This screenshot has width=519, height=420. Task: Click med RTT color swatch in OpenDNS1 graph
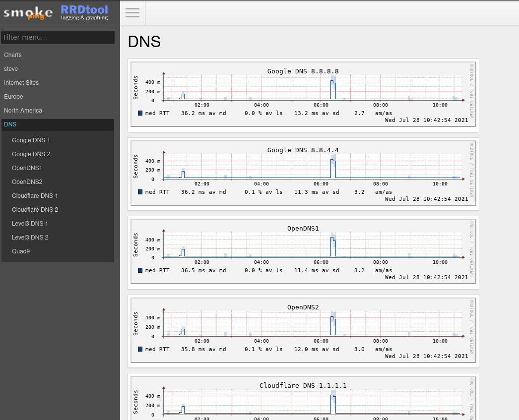(140, 270)
